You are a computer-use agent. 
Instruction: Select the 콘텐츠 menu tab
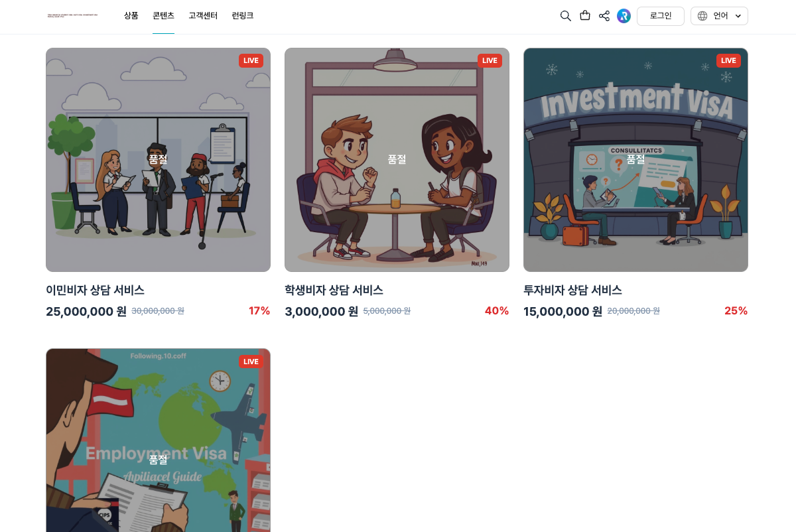click(x=163, y=16)
